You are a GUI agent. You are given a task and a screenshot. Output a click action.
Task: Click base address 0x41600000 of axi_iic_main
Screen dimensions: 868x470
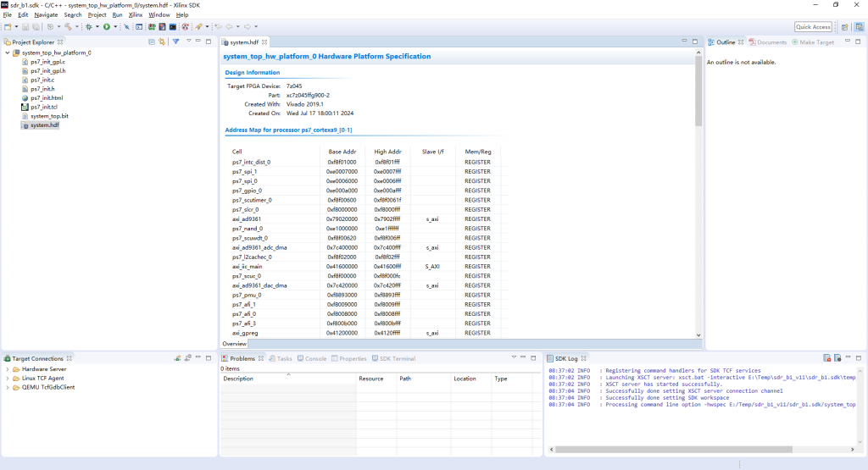pos(342,267)
